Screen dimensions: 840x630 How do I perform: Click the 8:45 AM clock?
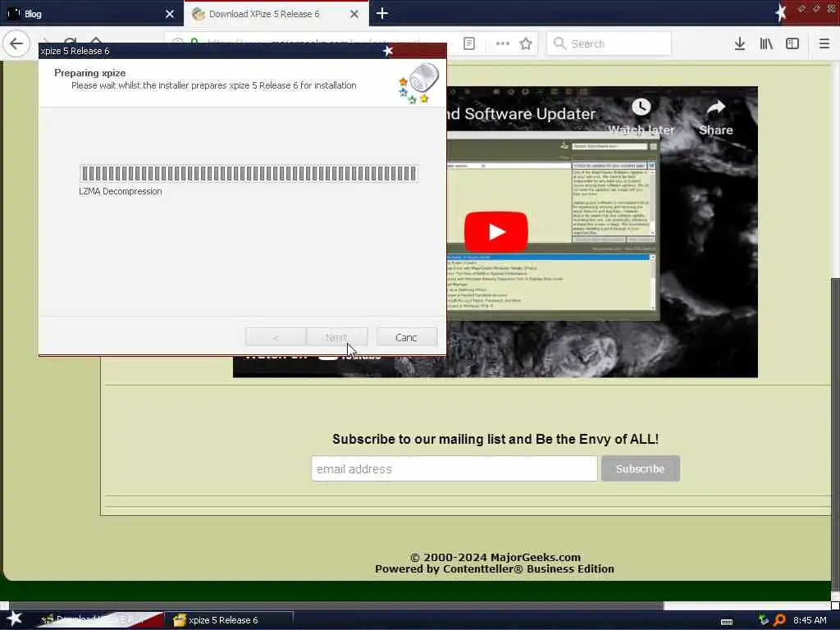click(810, 620)
